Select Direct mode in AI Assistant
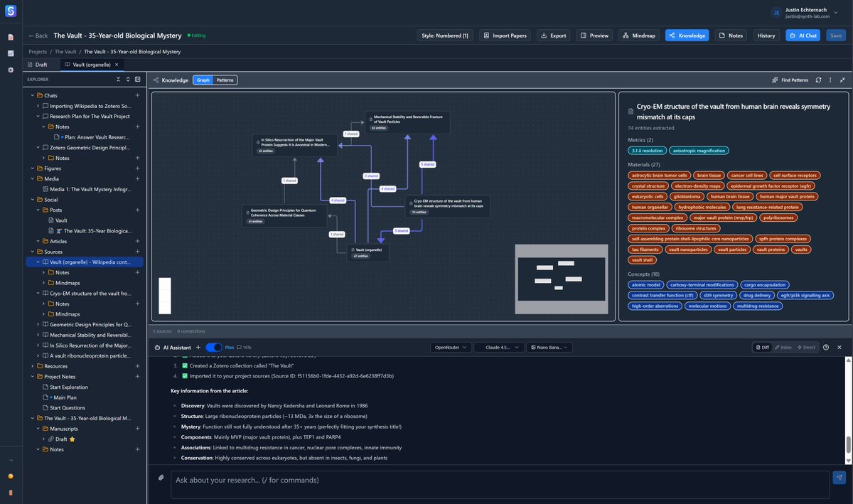This screenshot has height=504, width=853. (x=806, y=348)
